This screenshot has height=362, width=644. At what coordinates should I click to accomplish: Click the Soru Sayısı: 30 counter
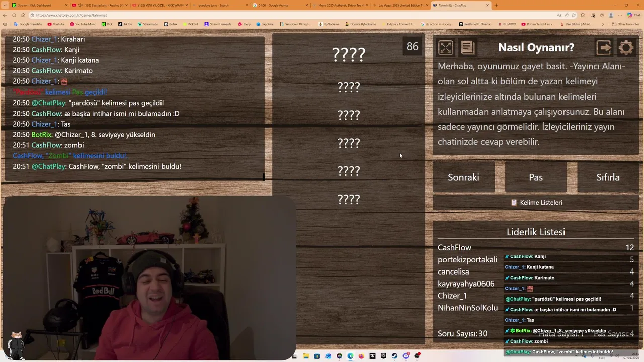pos(462,334)
